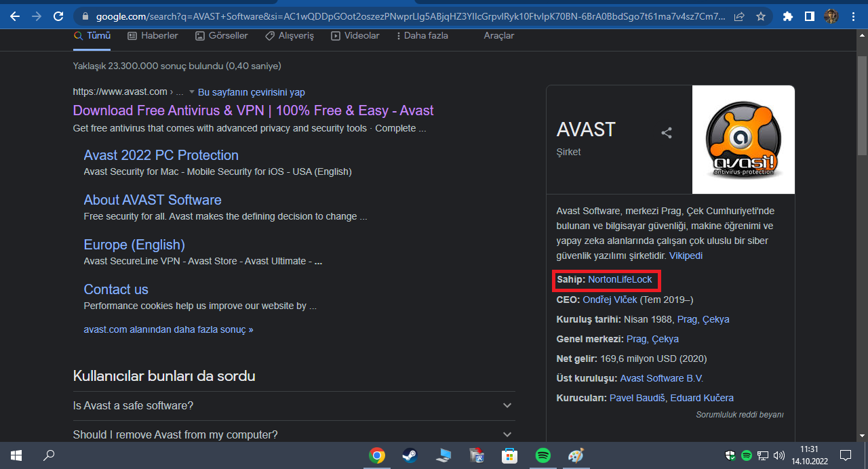The image size is (868, 469).
Task: Show more results from avast.com
Action: 168,329
